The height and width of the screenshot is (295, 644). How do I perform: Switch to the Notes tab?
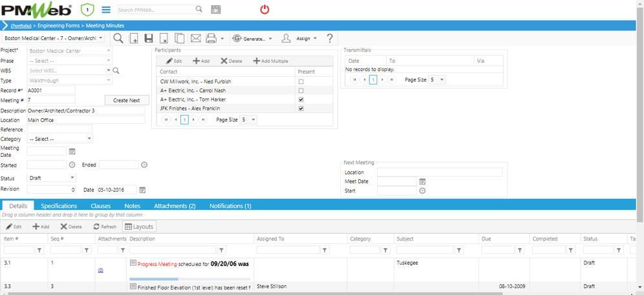pyautogui.click(x=133, y=206)
